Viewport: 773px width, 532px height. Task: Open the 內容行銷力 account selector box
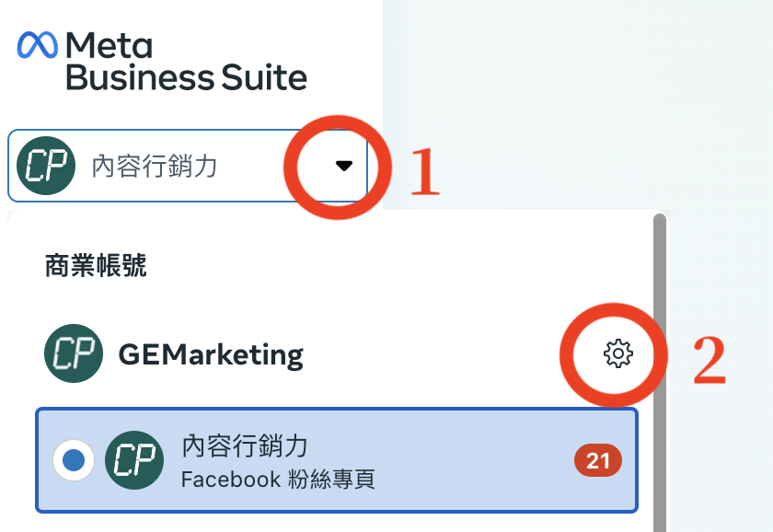(x=188, y=166)
